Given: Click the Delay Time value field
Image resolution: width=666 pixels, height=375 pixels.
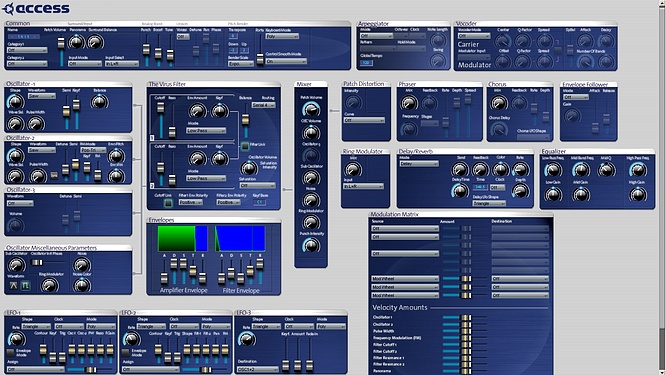Looking at the screenshot, I should 480,187.
